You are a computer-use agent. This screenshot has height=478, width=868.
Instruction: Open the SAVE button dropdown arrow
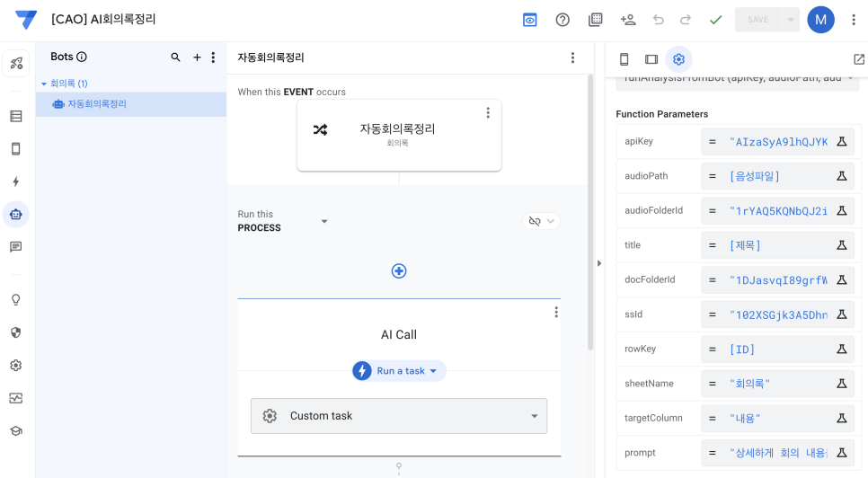(x=791, y=20)
